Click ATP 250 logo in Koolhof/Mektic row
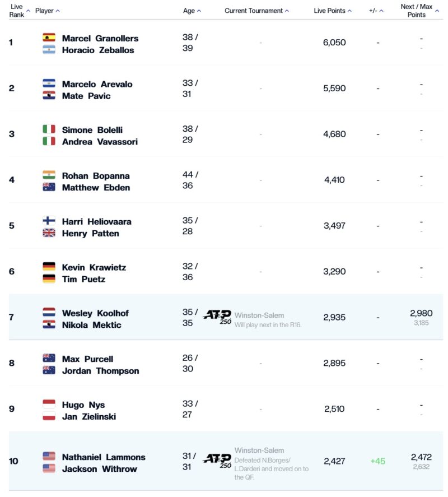Screen dimensions: 448x497 pos(217,317)
